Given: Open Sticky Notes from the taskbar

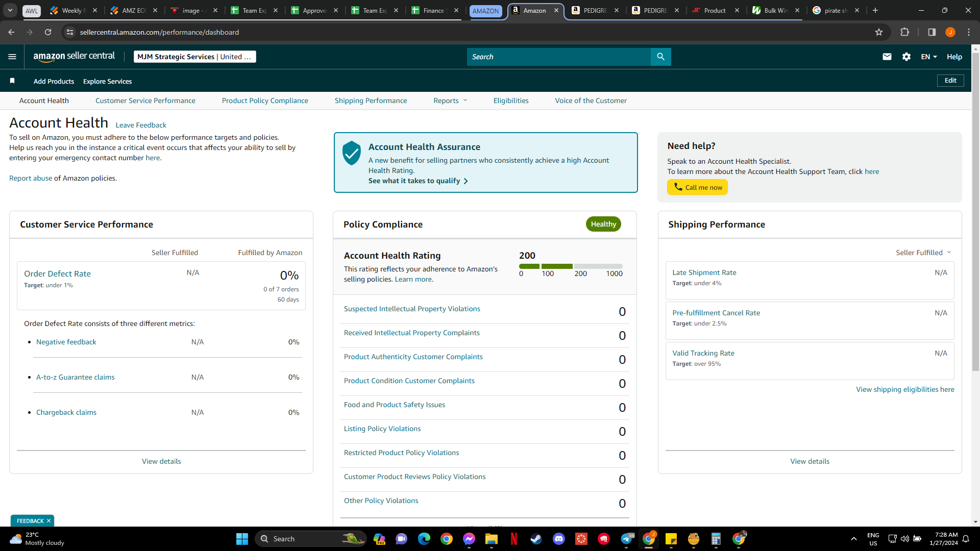Looking at the screenshot, I should 671,539.
